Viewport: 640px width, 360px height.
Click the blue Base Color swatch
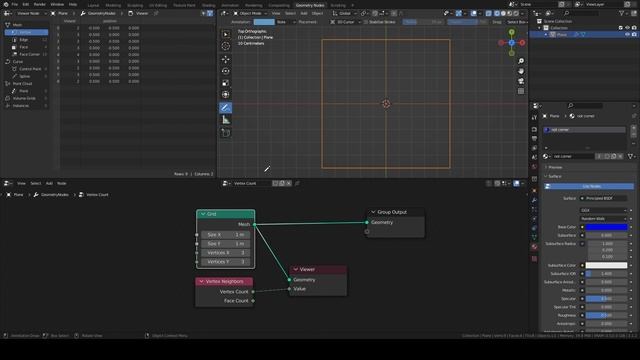(606, 227)
